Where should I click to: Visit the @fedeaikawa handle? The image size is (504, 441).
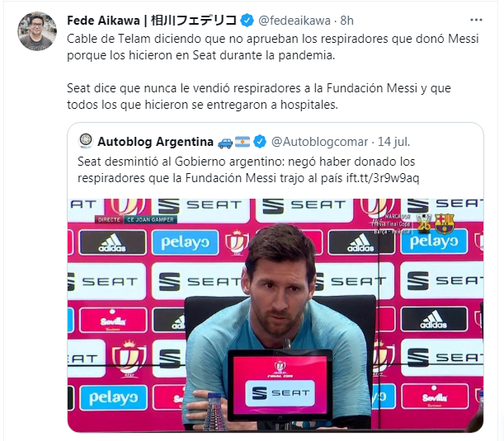click(x=294, y=21)
